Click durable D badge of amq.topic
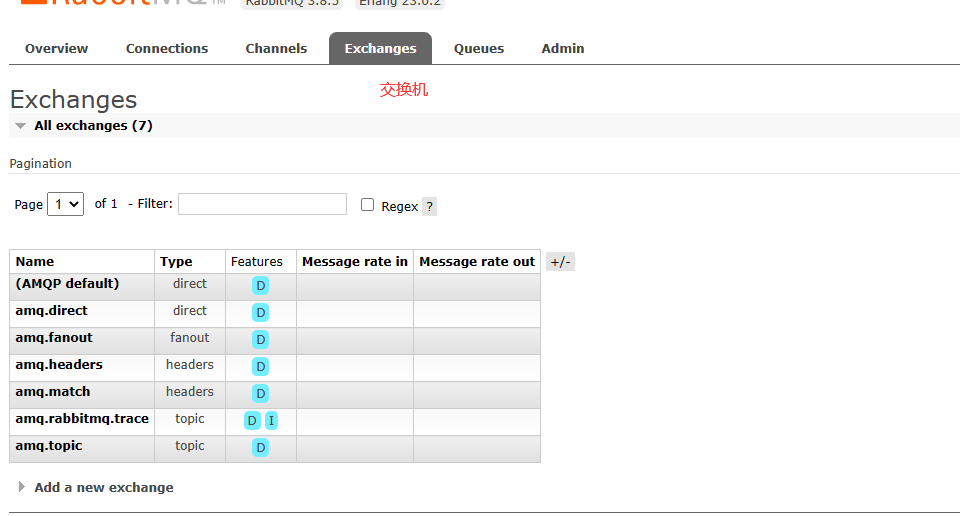960x516 pixels. (260, 447)
